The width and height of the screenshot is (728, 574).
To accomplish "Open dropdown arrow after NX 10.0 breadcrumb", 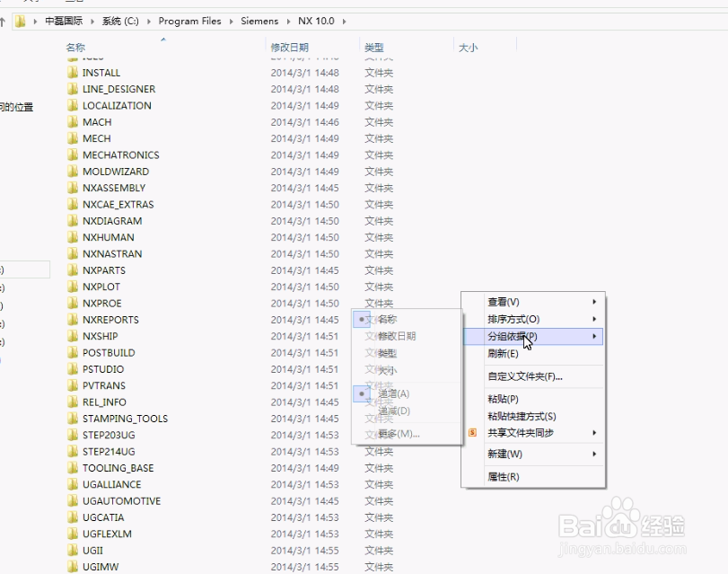I will coord(344,22).
